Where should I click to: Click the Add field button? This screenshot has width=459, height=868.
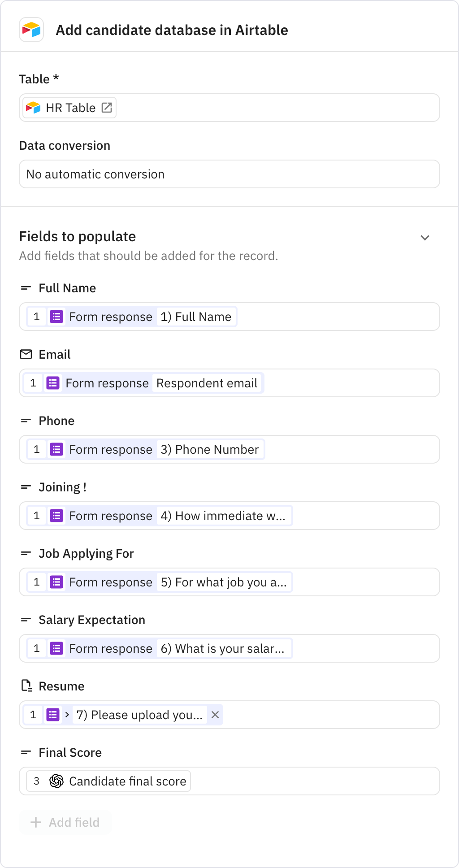65,822
